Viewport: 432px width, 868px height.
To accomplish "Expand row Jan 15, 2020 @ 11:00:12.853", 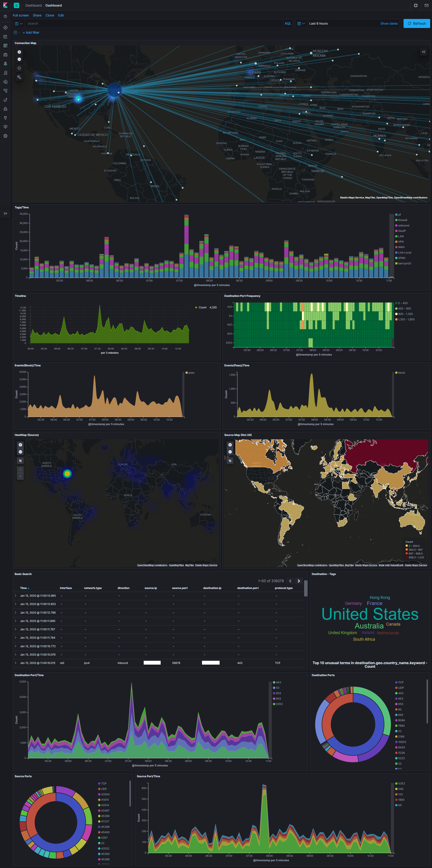I will coord(16,604).
